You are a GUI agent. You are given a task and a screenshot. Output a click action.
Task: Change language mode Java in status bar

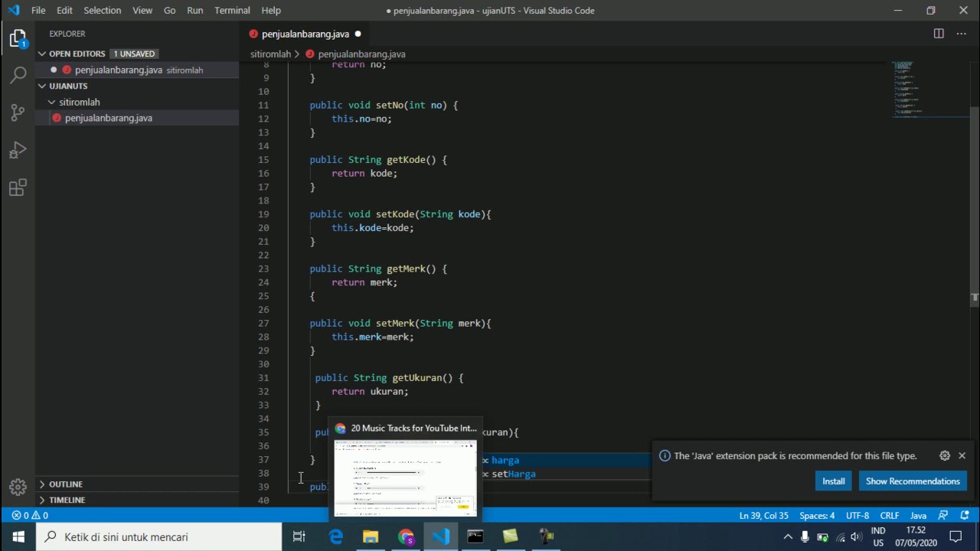click(918, 516)
